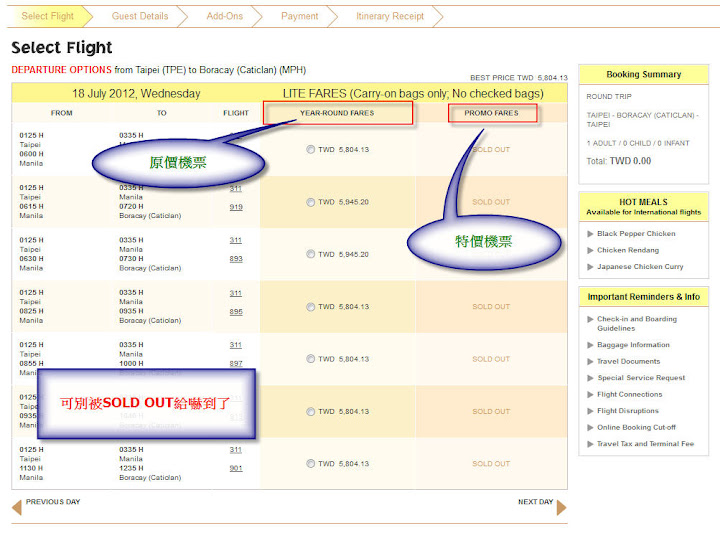Screen dimensions: 720x533
Task: Open flight 311 link above 901
Action: [x=236, y=450]
